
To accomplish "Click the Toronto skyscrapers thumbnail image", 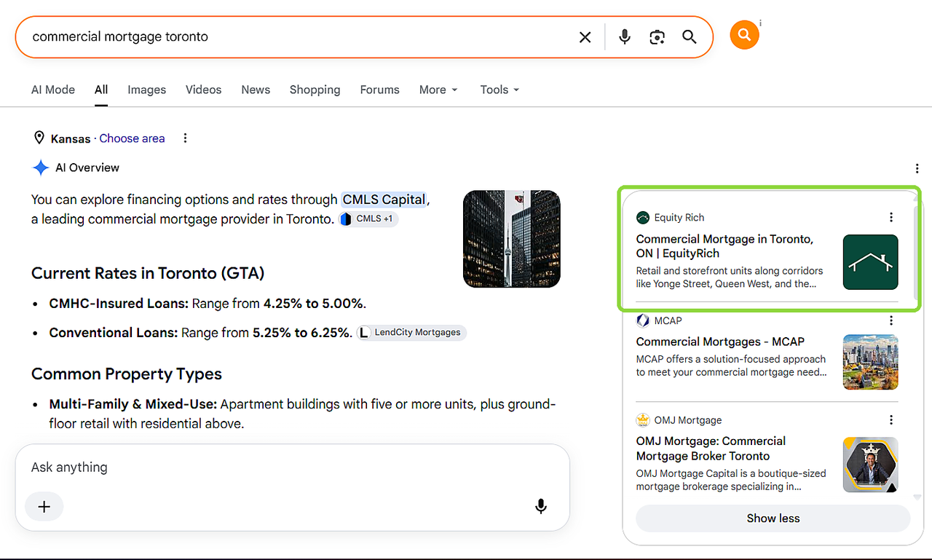I will pyautogui.click(x=512, y=239).
